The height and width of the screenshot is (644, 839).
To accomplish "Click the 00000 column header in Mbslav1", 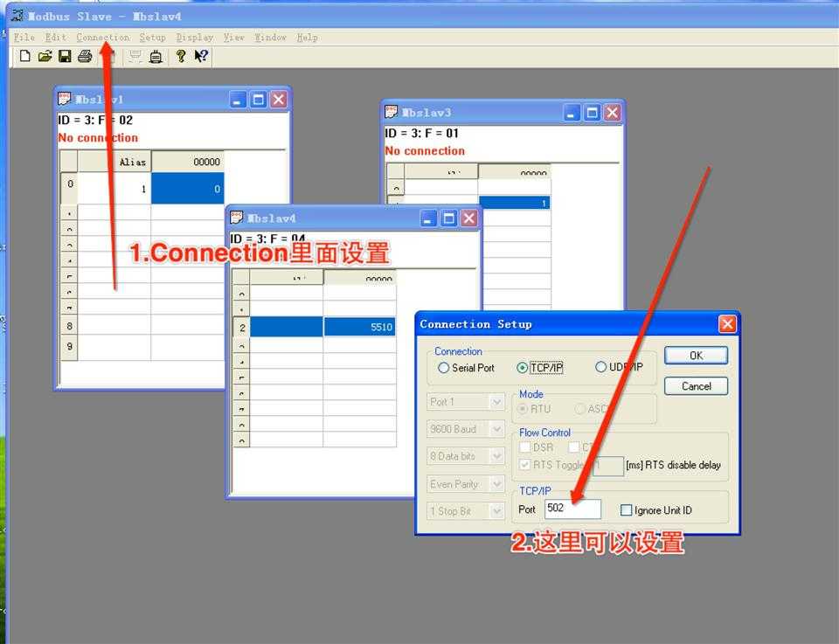I will 188,162.
